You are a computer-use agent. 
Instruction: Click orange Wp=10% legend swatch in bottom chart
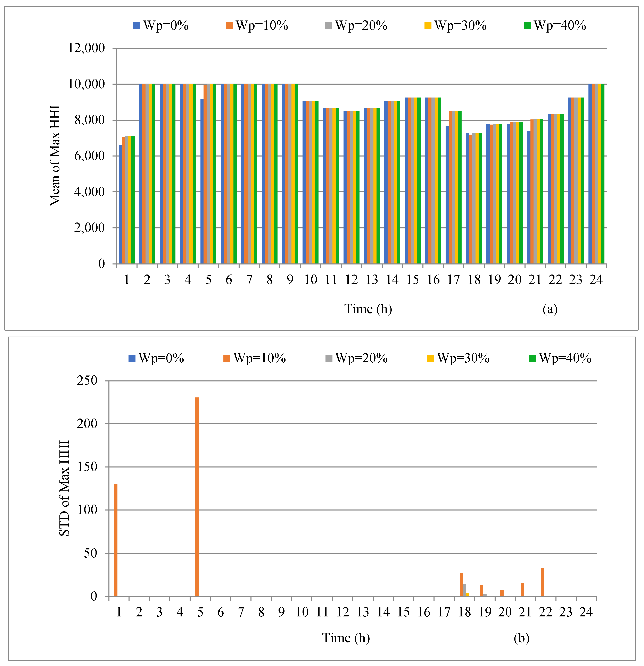227,358
